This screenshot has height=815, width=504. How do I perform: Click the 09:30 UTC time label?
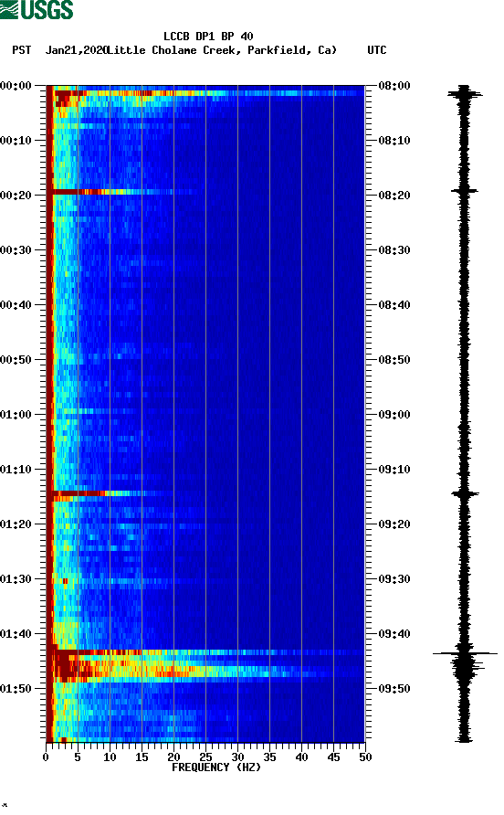[394, 579]
